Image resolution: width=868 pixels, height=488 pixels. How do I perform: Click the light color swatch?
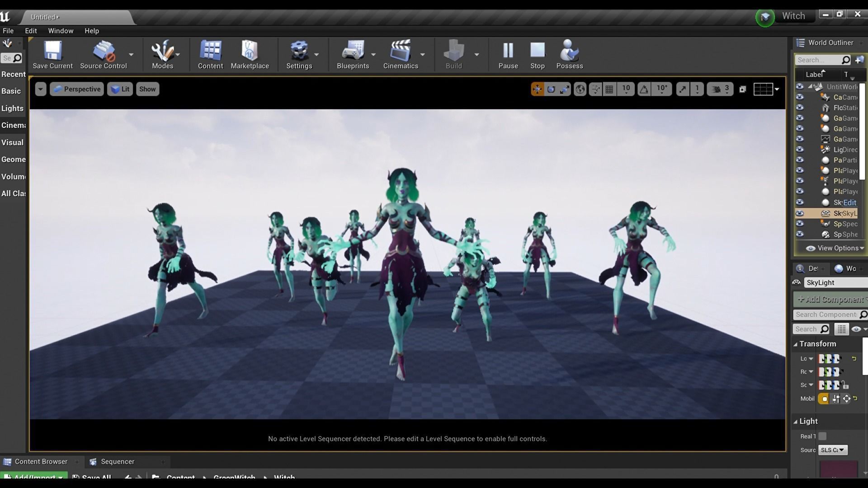pyautogui.click(x=838, y=469)
